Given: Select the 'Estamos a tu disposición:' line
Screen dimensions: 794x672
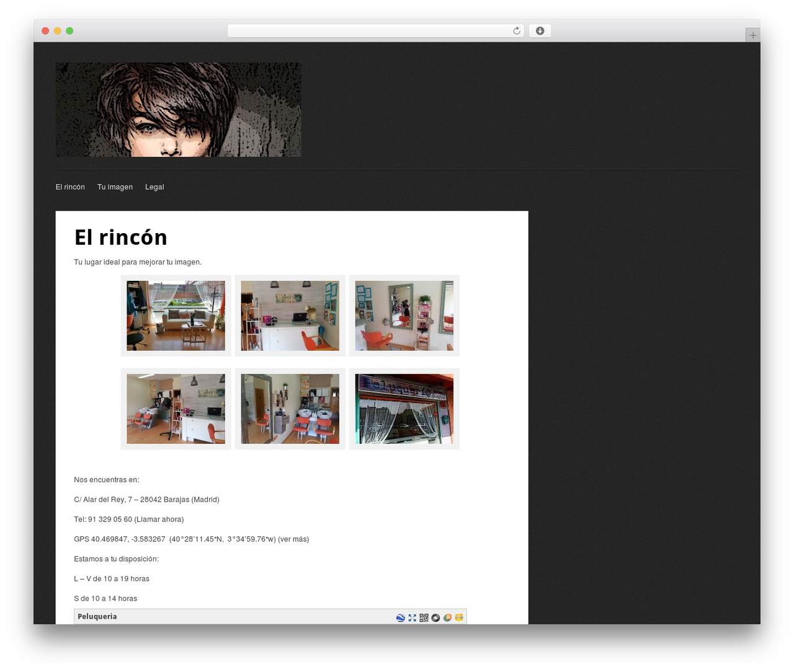Looking at the screenshot, I should 117,559.
